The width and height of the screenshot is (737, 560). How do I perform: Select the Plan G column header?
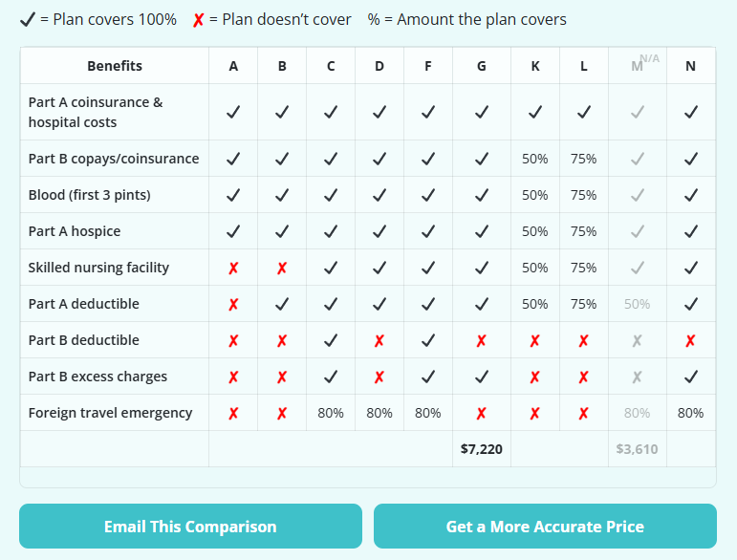[481, 66]
